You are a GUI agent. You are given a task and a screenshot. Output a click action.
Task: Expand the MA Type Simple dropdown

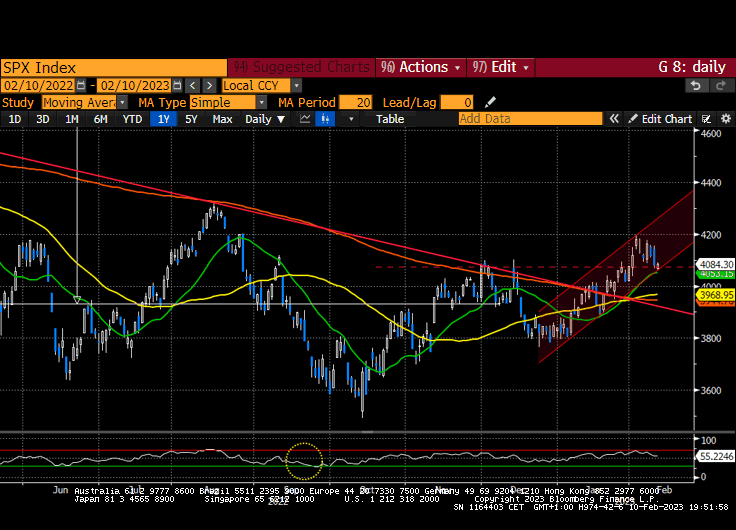point(262,102)
